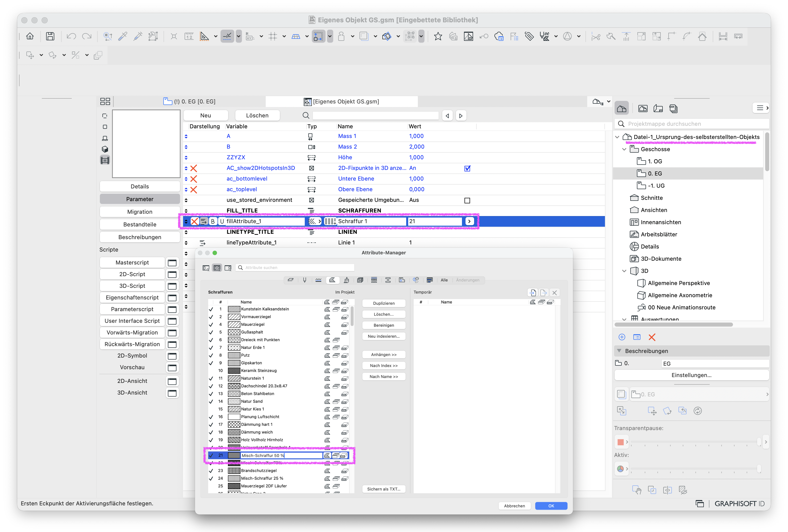The height and width of the screenshot is (532, 788).
Task: Open Profiles I-beam tab in Attribute-Manager
Action: pos(388,280)
